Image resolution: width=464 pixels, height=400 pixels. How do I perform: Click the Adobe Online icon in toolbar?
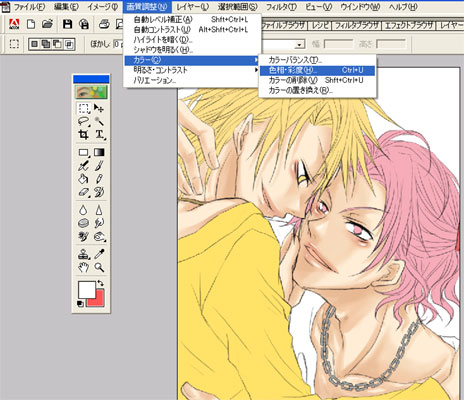click(14, 24)
